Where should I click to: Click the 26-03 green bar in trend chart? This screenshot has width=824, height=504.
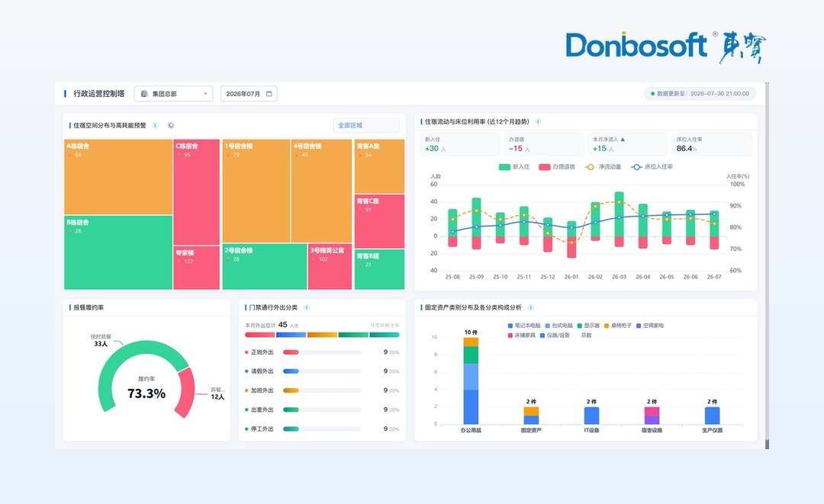(x=619, y=214)
